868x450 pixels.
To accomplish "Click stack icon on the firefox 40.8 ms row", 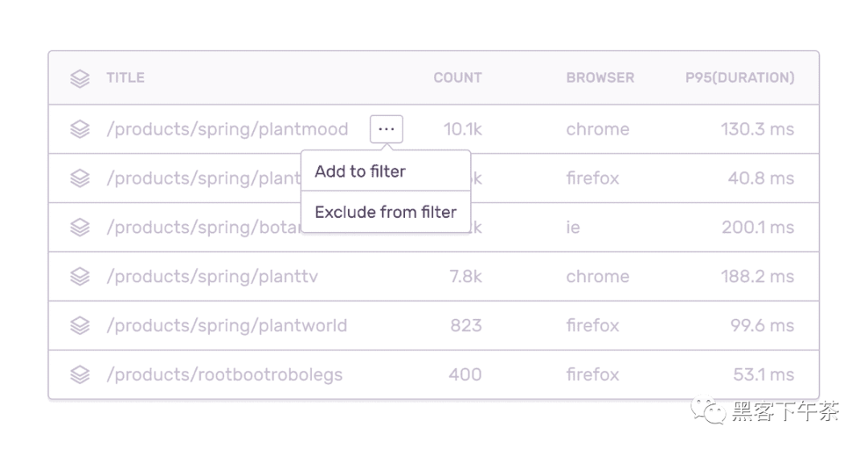I will [80, 178].
